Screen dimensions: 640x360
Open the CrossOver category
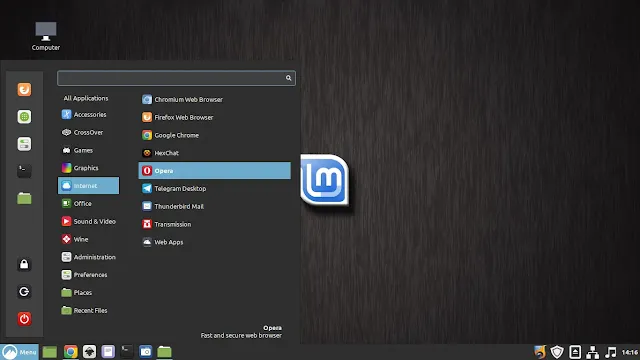pos(88,132)
